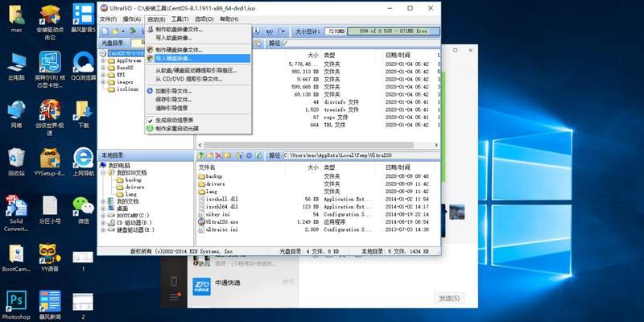The width and height of the screenshot is (644, 322).
Task: Click the new folder icon in local toolbar
Action: pos(209,155)
